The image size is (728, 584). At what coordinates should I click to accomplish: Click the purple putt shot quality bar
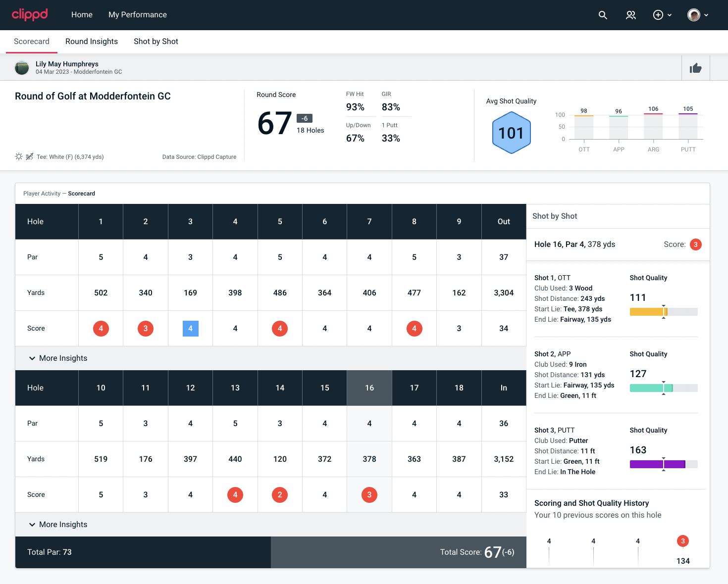tap(657, 464)
